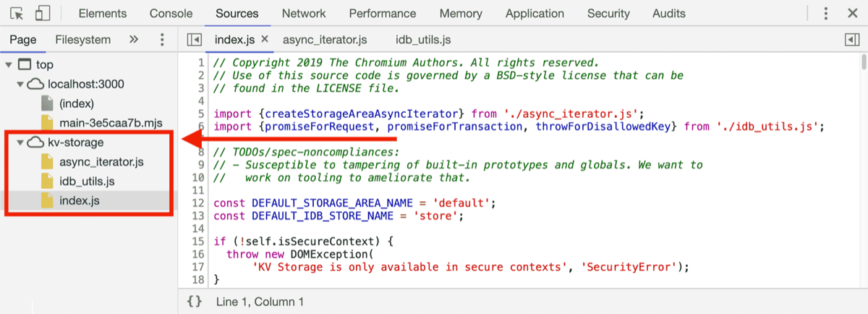Open the DevTools three-dot customize menu
868x314 pixels.
pos(826,13)
